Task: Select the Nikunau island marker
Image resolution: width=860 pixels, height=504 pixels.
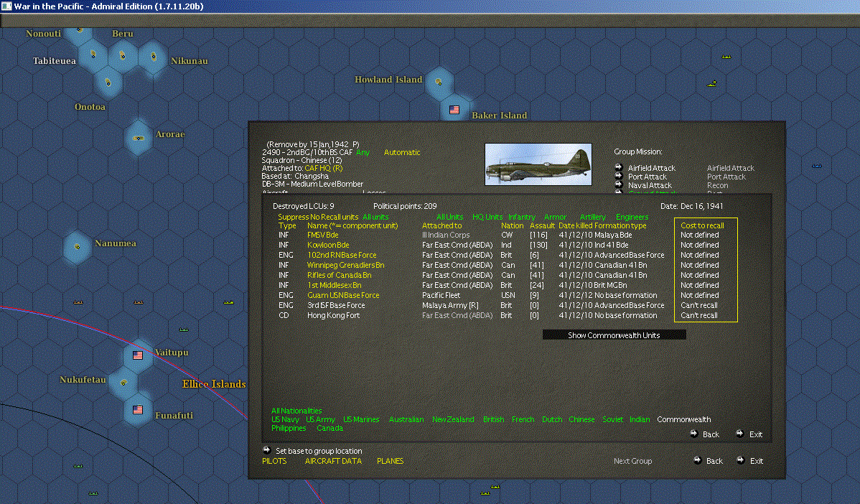Action: click(x=153, y=56)
